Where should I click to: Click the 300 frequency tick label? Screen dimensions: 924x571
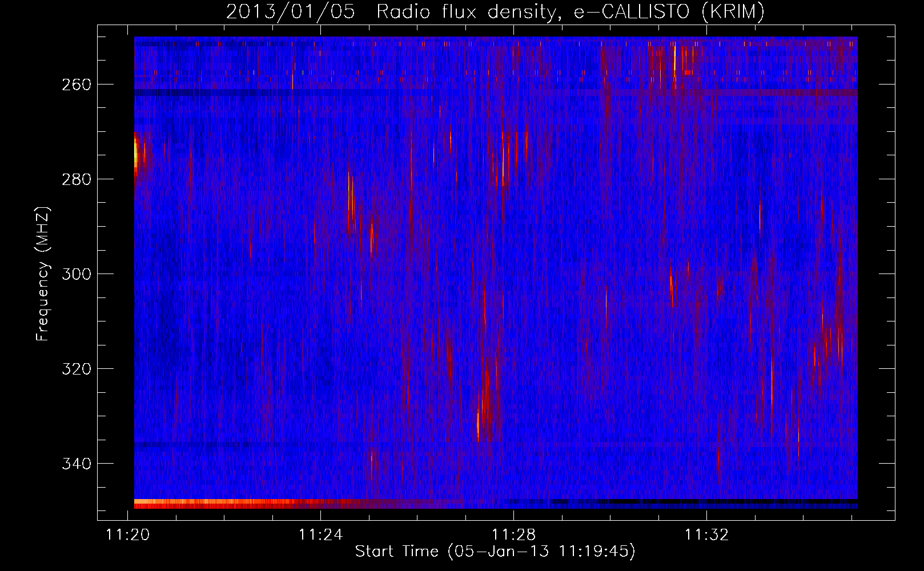[x=77, y=274]
